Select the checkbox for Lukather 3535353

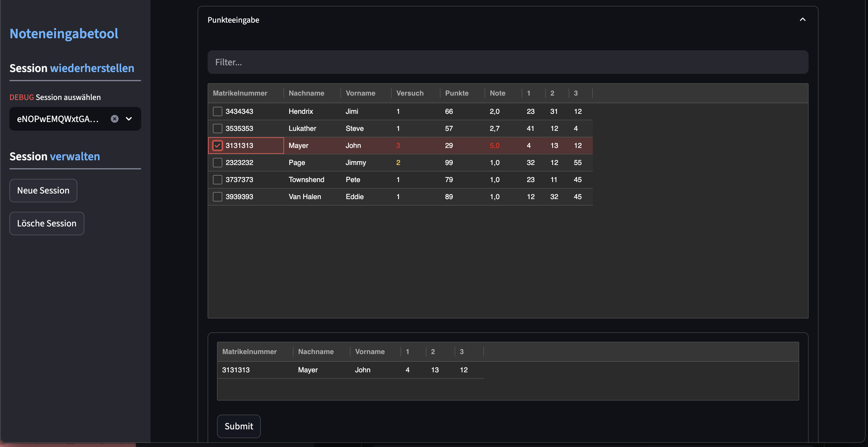click(217, 129)
